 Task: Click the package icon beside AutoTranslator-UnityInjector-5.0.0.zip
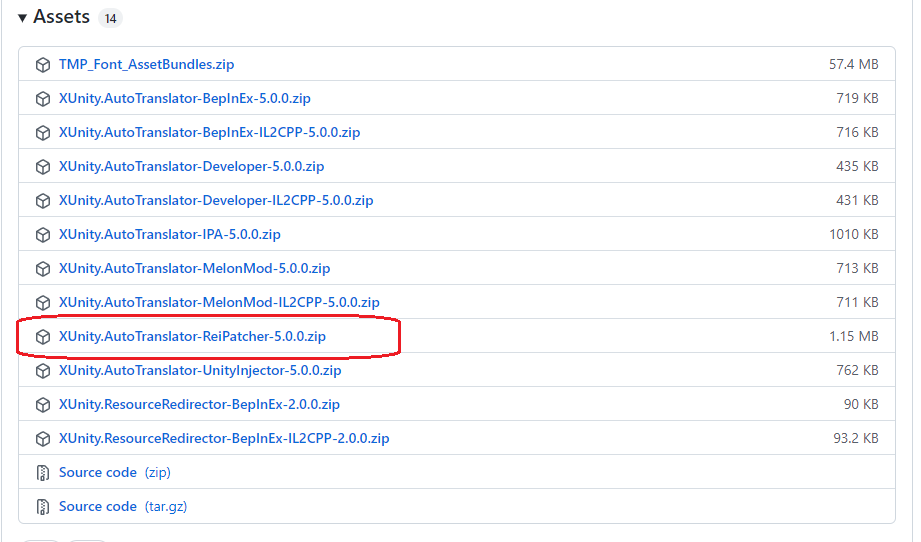pos(43,371)
